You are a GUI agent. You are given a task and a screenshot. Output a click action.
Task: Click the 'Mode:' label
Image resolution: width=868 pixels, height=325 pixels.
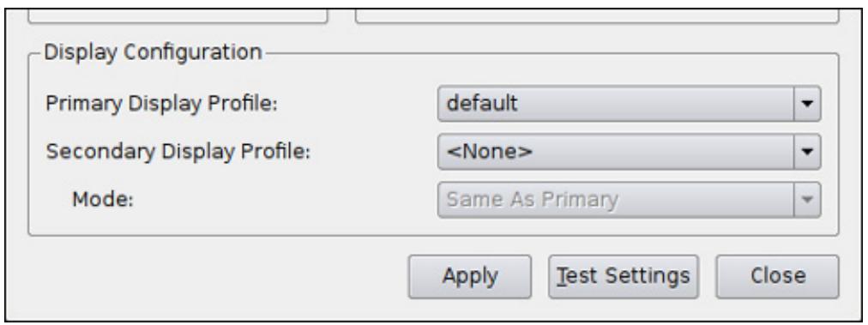(x=103, y=199)
